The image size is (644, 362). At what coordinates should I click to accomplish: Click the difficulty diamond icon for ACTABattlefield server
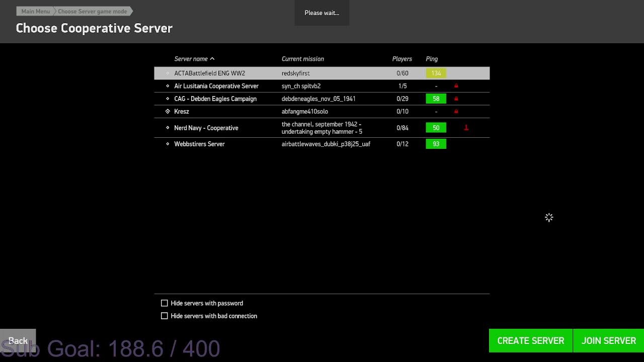tap(168, 73)
